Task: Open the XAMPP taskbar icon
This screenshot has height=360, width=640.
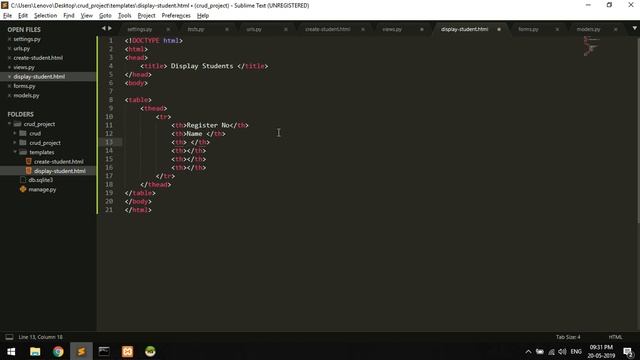Action: [127, 351]
